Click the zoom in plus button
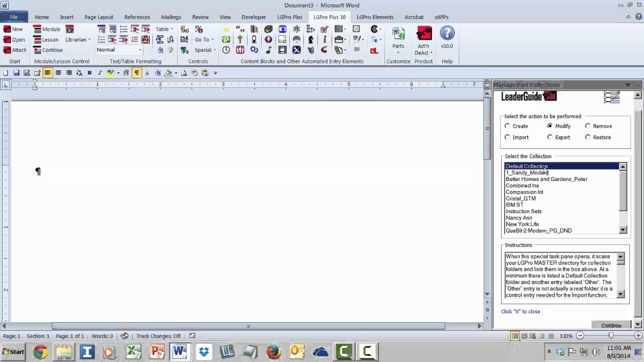The image size is (644, 362). pyautogui.click(x=638, y=336)
